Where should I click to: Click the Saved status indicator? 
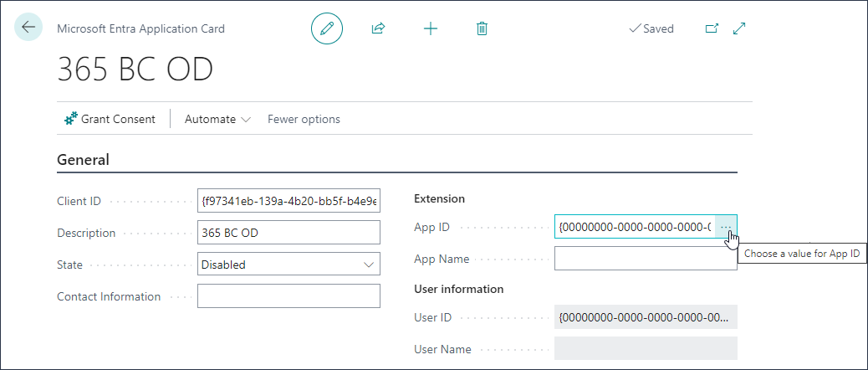(651, 28)
